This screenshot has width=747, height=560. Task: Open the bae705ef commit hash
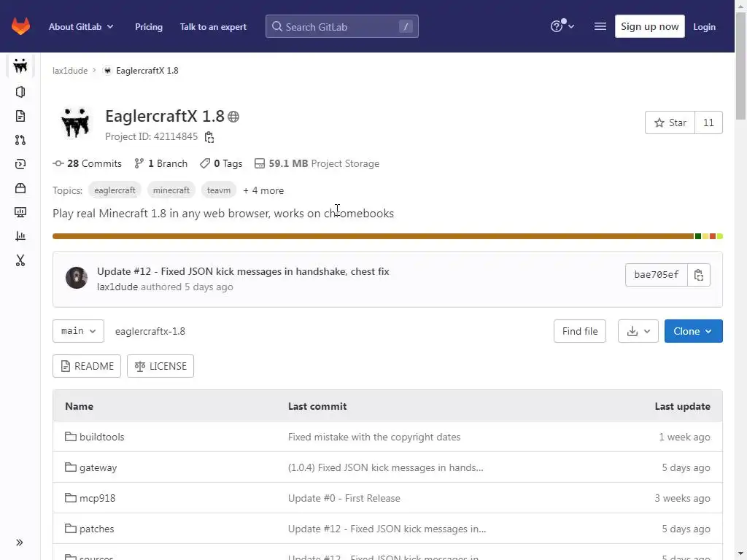pos(657,275)
